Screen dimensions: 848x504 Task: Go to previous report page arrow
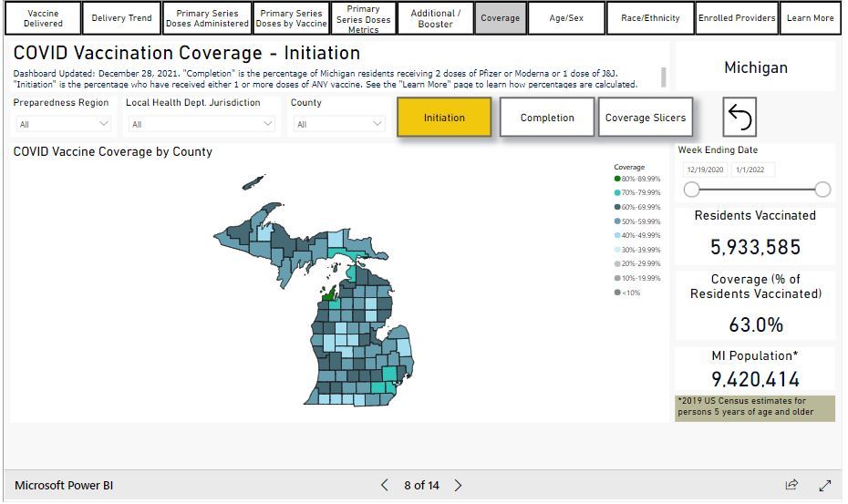click(385, 485)
